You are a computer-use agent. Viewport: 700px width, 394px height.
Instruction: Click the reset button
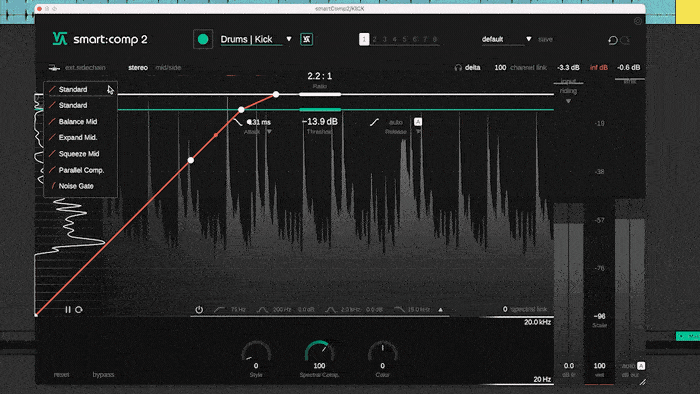tap(61, 374)
